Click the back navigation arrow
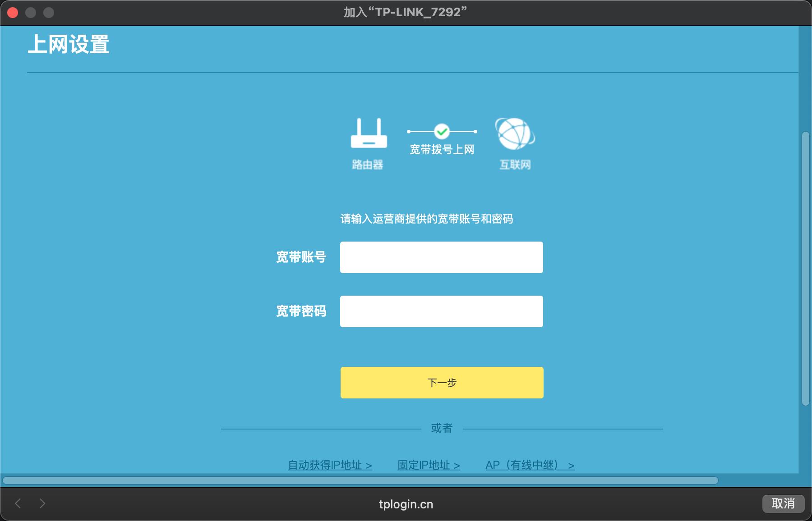Screen dimensions: 812x521 [x=18, y=504]
